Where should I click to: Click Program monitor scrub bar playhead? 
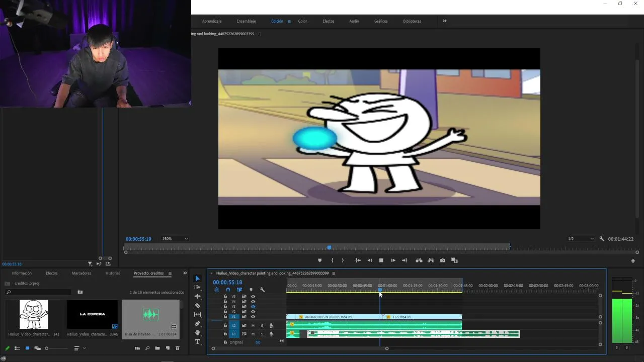point(329,247)
